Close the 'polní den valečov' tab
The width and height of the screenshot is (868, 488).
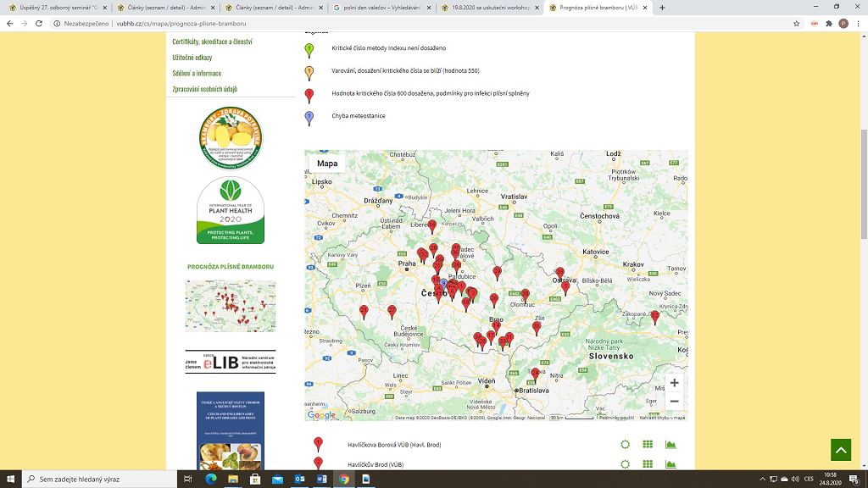tap(428, 8)
